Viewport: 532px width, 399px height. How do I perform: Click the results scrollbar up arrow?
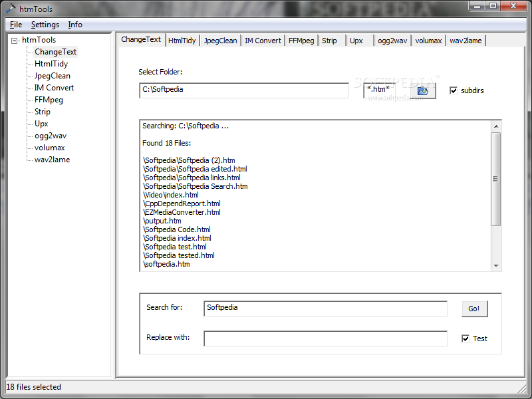coord(496,126)
